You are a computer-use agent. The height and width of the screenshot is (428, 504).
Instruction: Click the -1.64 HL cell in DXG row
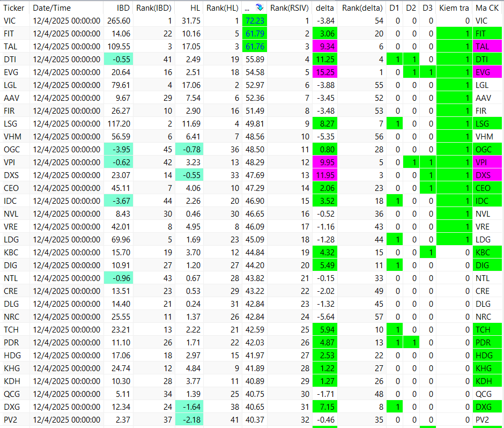pyautogui.click(x=189, y=407)
